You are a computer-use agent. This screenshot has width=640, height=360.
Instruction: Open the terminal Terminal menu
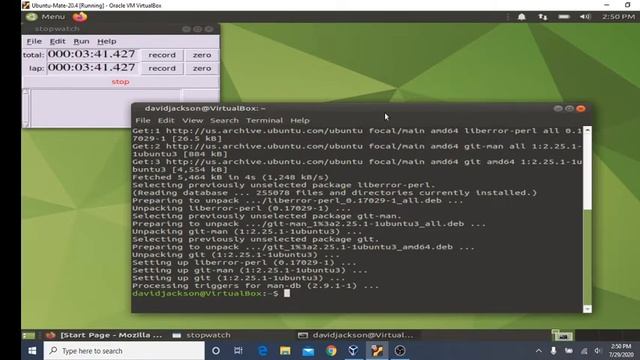tap(264, 120)
